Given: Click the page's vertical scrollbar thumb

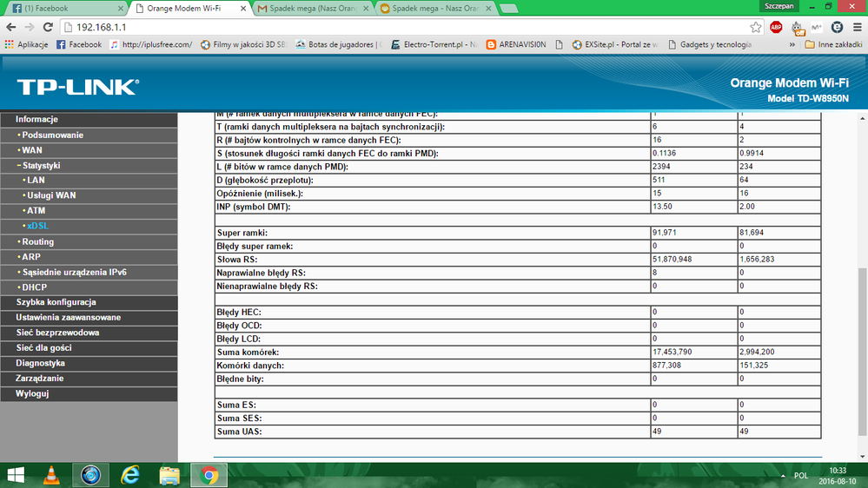Looking at the screenshot, I should (862, 365).
